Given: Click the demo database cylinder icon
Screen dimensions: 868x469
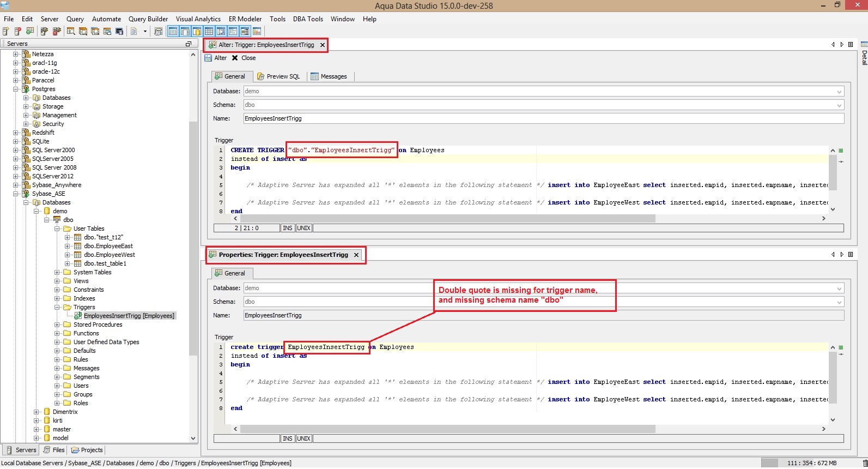Looking at the screenshot, I should pyautogui.click(x=47, y=211).
